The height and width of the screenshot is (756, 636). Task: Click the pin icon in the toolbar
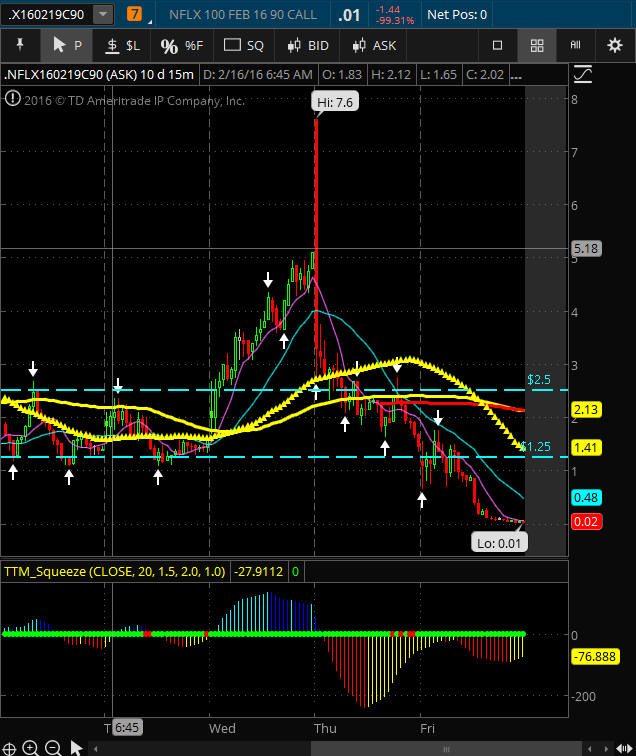(x=20, y=45)
